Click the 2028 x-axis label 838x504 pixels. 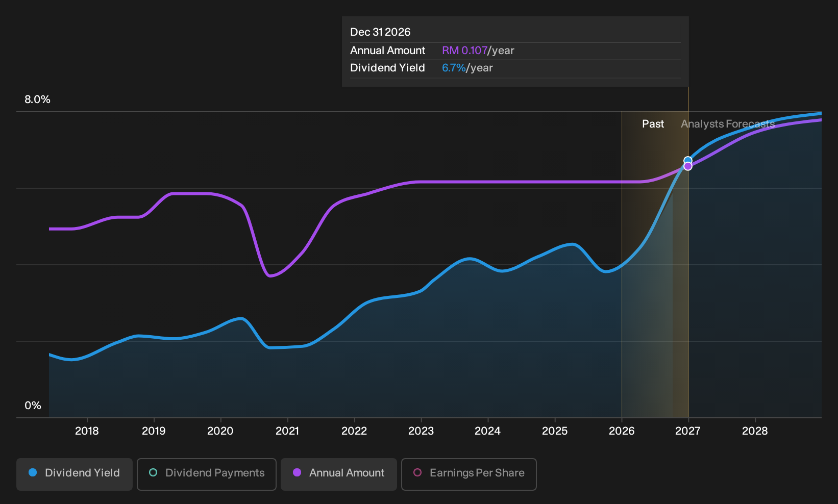(x=755, y=431)
